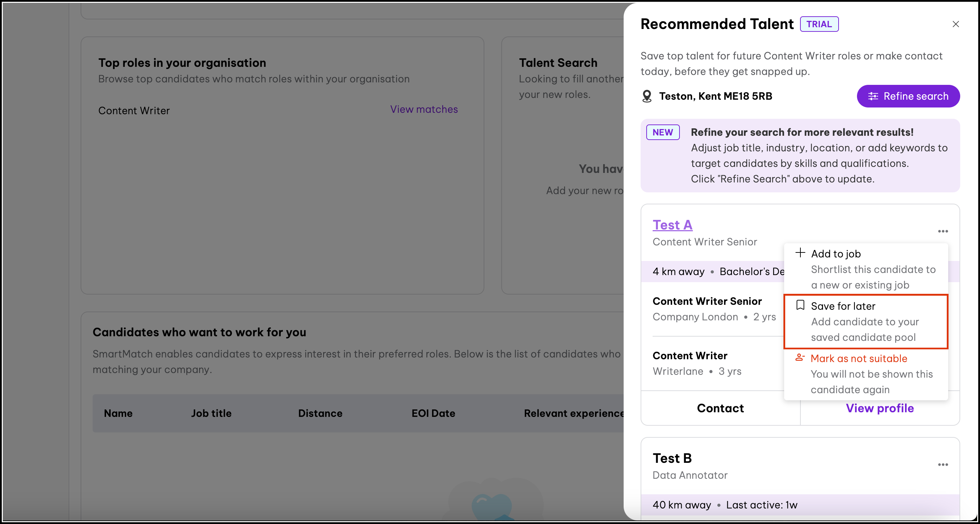Click the plus icon next to Add to job
This screenshot has height=524, width=980.
pyautogui.click(x=800, y=253)
